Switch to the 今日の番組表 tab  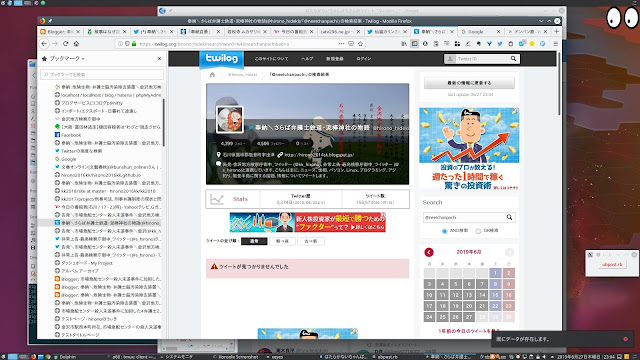(x=293, y=31)
